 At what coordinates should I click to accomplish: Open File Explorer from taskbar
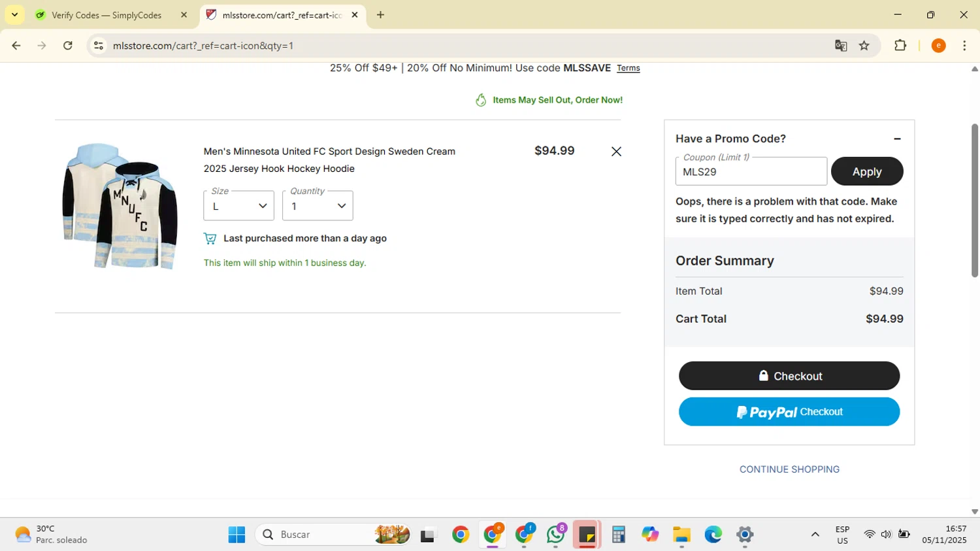tap(681, 535)
